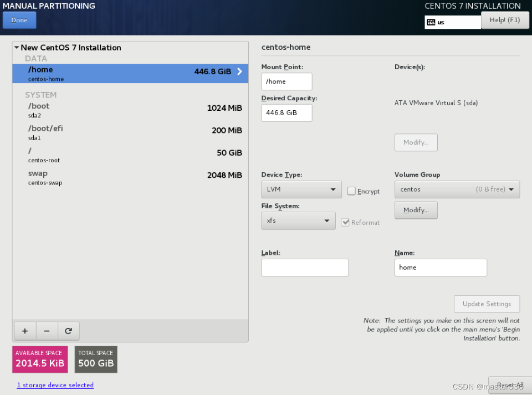532x395 pixels.
Task: Click the chevron arrow on /home row
Action: [x=239, y=71]
